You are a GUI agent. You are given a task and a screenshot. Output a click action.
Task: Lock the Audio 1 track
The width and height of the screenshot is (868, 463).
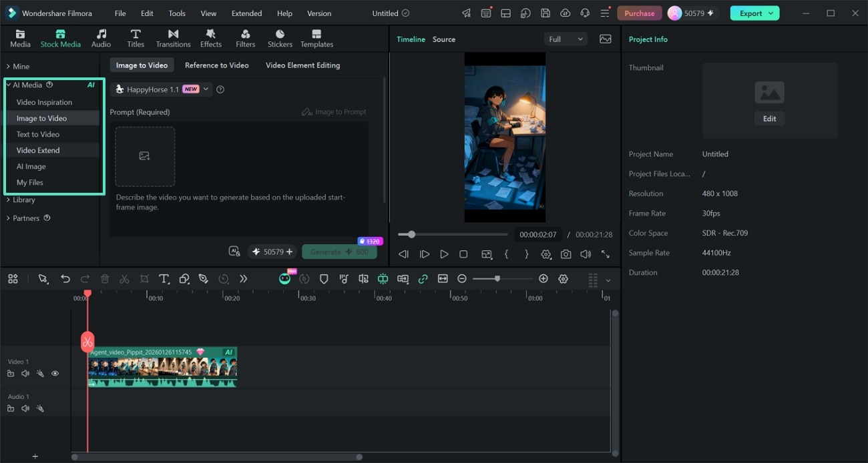click(x=11, y=408)
